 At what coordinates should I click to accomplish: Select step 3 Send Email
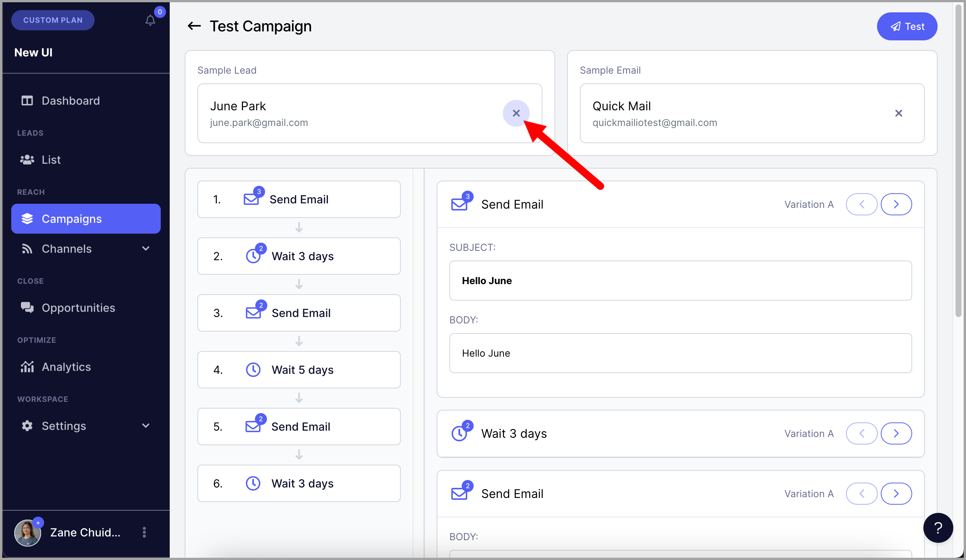(299, 313)
